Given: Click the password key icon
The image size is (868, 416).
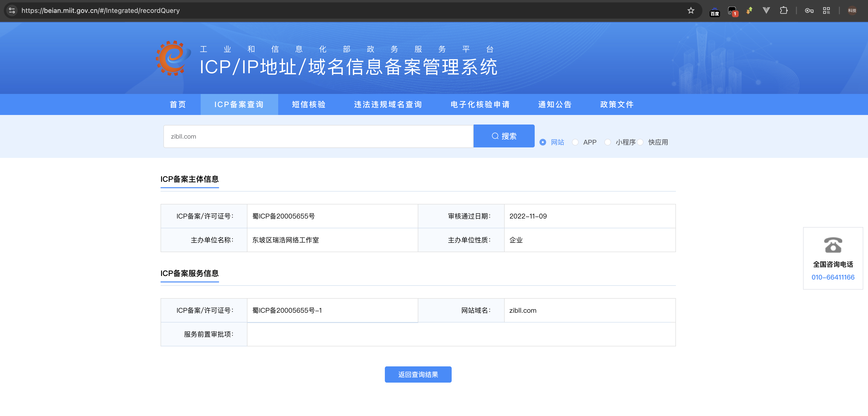Looking at the screenshot, I should click(x=809, y=10).
